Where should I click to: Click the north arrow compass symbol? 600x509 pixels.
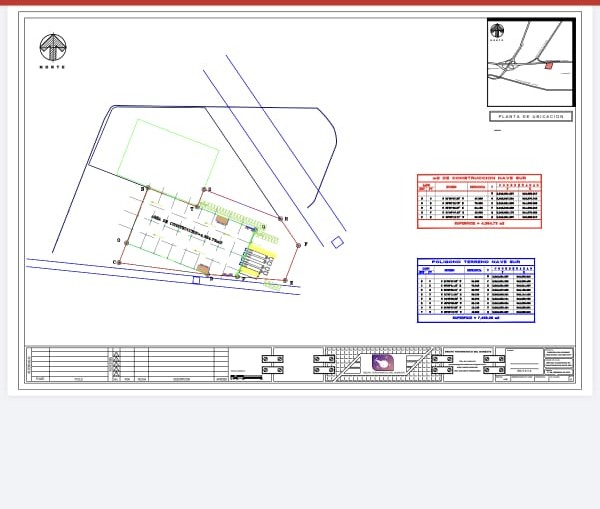(52, 48)
